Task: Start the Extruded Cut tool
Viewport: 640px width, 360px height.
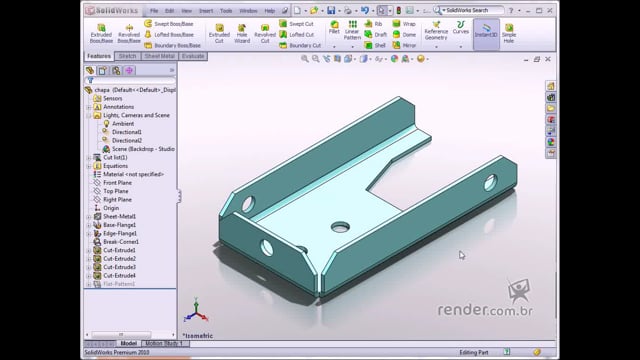Action: click(219, 33)
